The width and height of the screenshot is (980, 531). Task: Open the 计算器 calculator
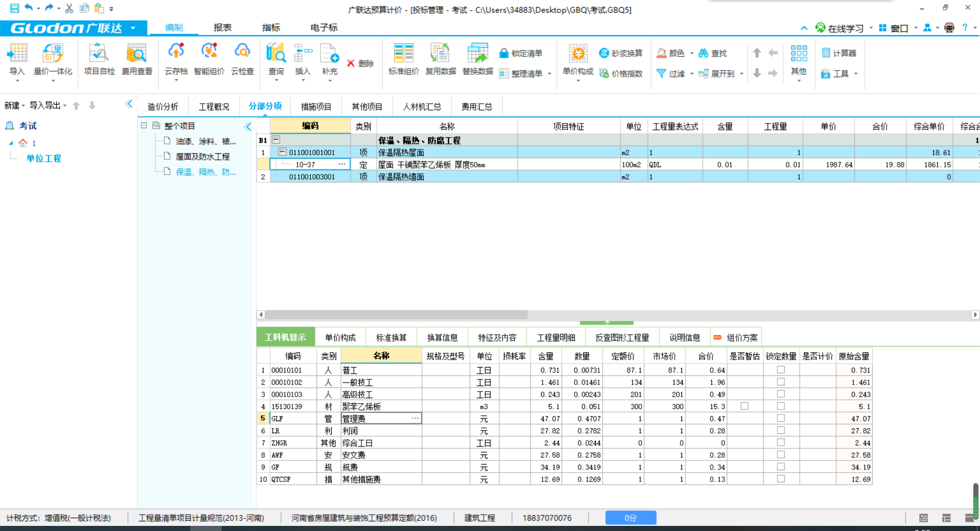(839, 53)
